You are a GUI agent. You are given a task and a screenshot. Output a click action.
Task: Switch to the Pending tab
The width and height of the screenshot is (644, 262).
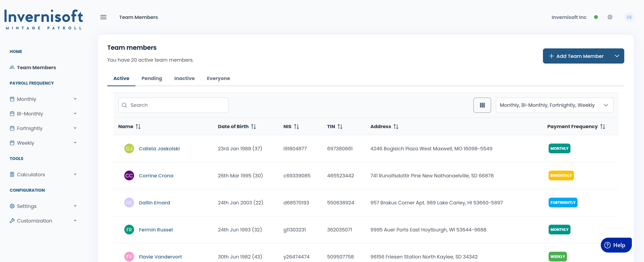coord(152,78)
